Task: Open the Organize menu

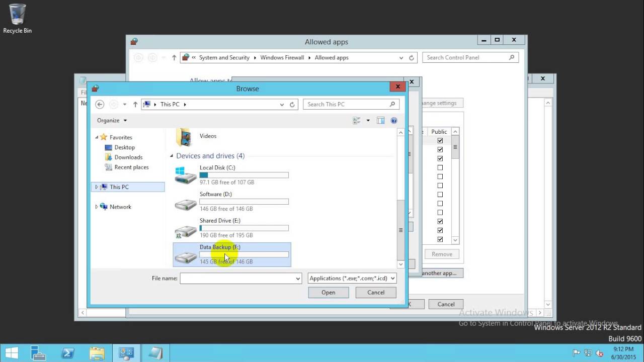Action: tap(112, 120)
